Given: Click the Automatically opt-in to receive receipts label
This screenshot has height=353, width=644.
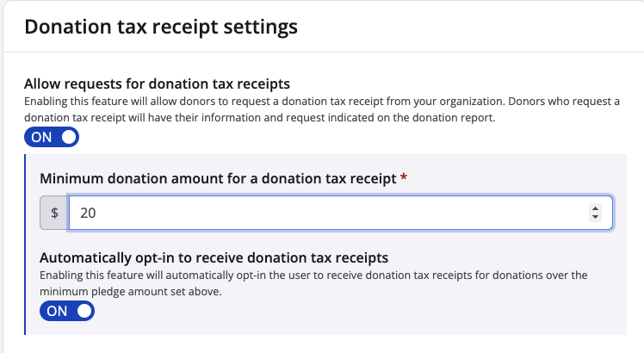Looking at the screenshot, I should tap(214, 257).
